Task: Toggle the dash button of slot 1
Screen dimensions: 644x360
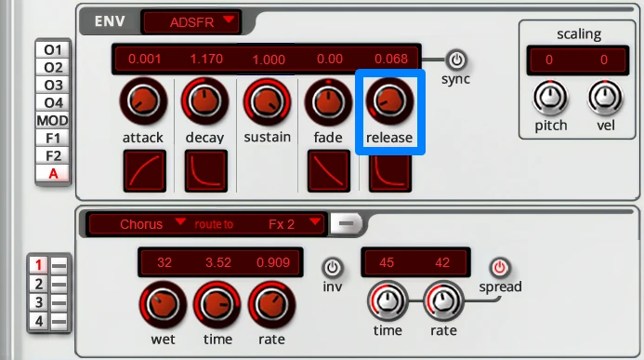Action: pyautogui.click(x=59, y=266)
